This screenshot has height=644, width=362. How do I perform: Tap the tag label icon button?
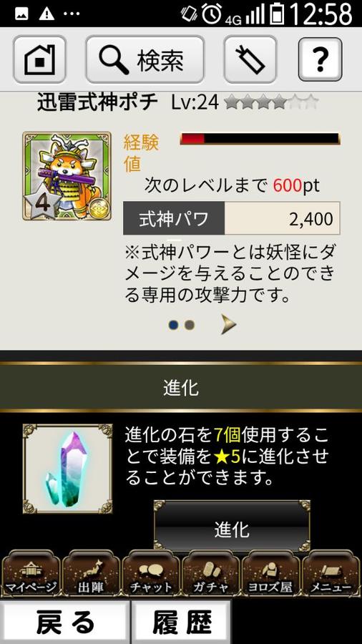[250, 59]
